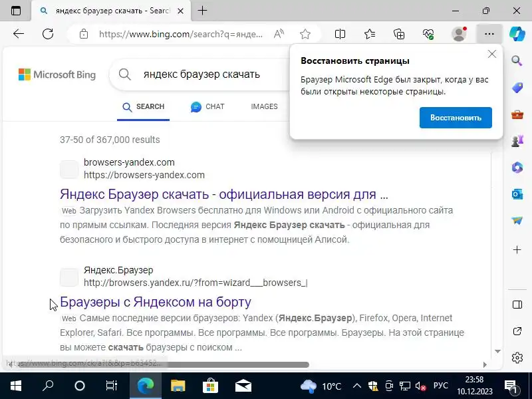Viewport: 532px width, 399px height.
Task: Open network status tray icon
Action: coord(404,386)
